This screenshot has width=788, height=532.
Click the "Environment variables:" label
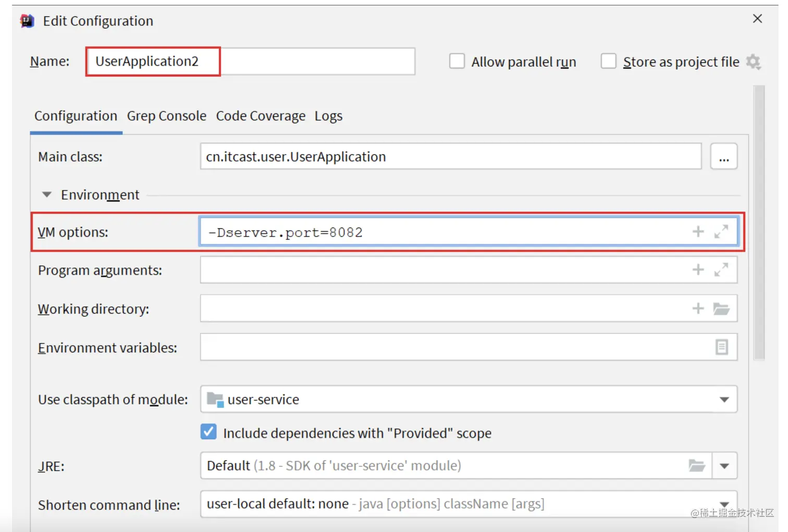tap(107, 348)
